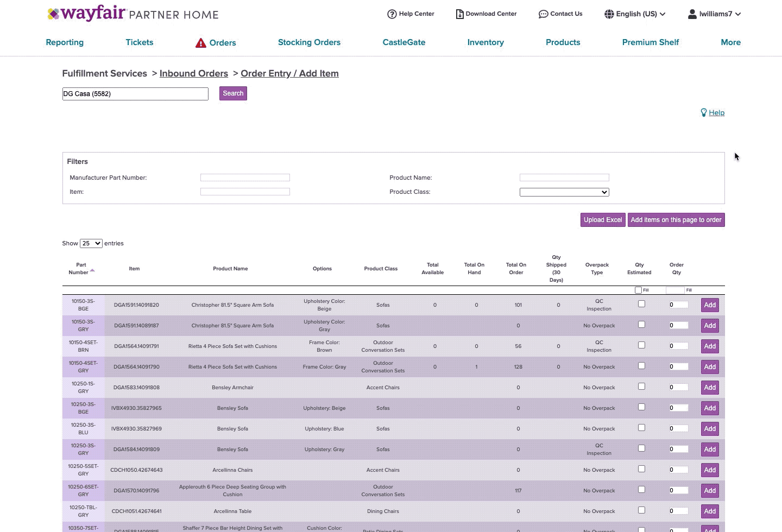Image resolution: width=782 pixels, height=532 pixels.
Task: Check Qty Estimated for 10150-4SET-GRY row
Action: click(x=641, y=366)
